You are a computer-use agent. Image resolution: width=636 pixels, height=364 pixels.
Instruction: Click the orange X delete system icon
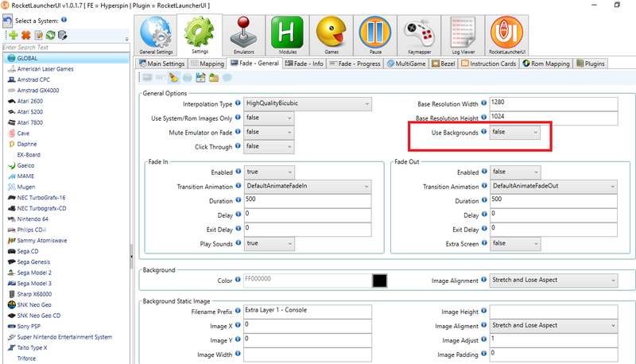[x=25, y=35]
